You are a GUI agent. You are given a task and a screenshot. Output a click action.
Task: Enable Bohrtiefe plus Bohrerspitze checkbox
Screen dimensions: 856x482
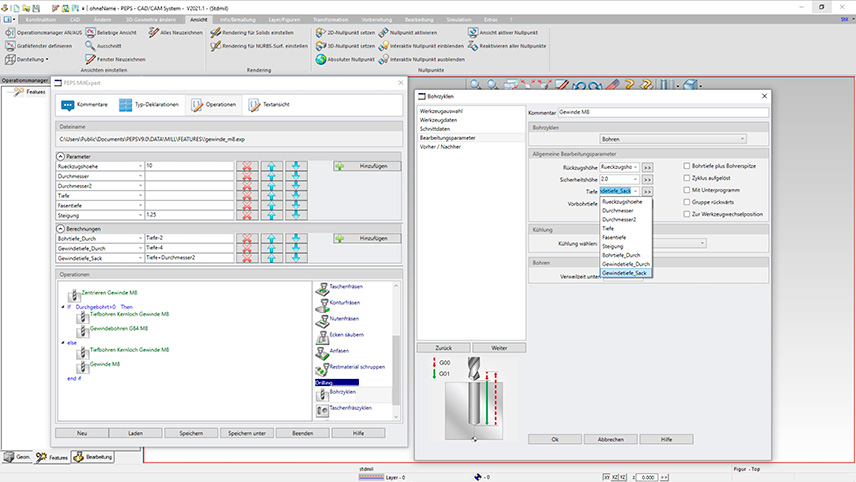click(x=686, y=165)
